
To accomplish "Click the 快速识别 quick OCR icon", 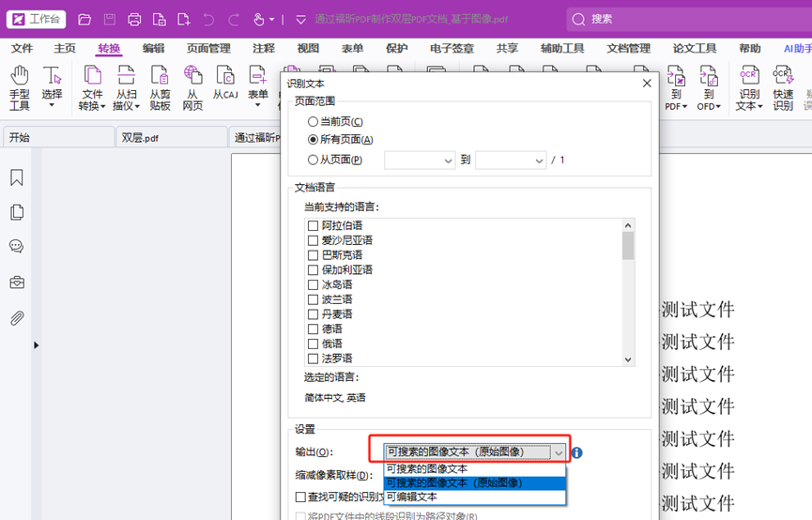I will [x=783, y=87].
